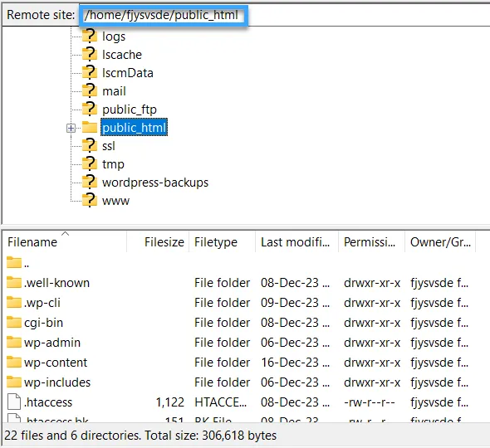Click the owner cell of cgi-bin row

coord(439,323)
